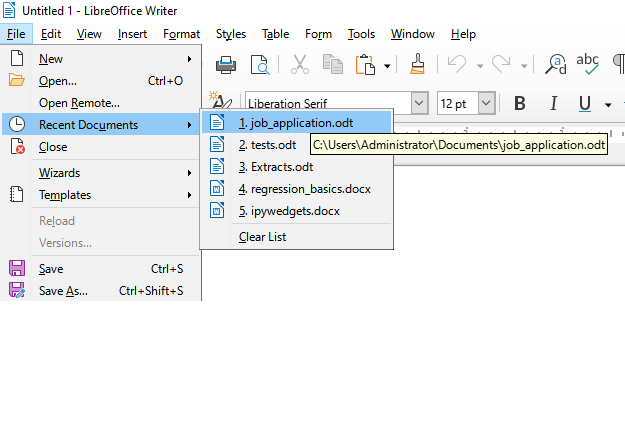
Task: Open the Tools menu
Action: point(361,34)
